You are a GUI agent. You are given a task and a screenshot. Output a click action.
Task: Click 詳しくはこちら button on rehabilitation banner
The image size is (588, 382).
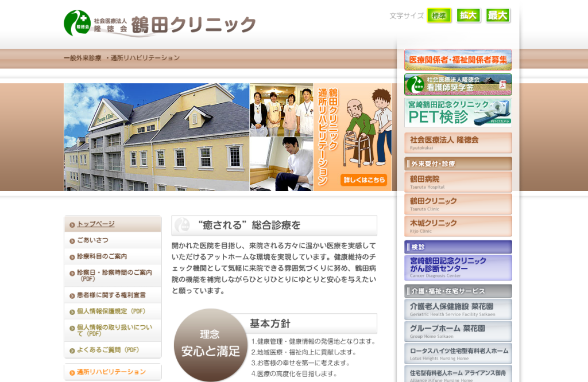pos(363,180)
